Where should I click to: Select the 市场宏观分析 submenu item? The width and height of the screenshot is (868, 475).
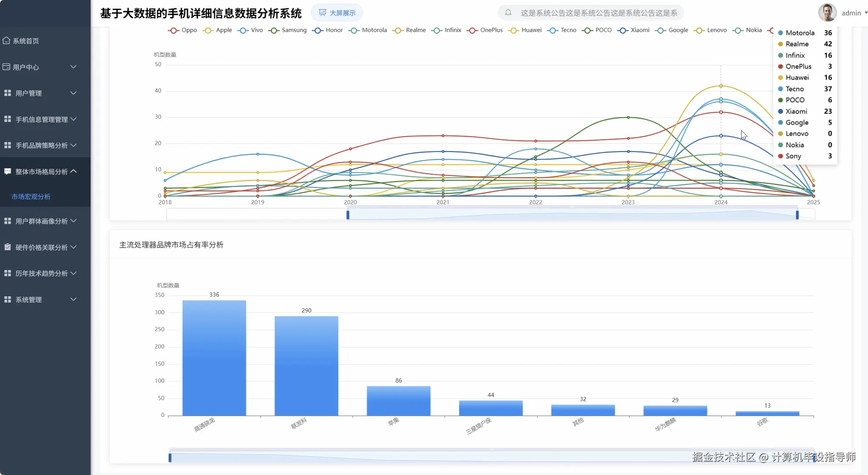pos(31,197)
